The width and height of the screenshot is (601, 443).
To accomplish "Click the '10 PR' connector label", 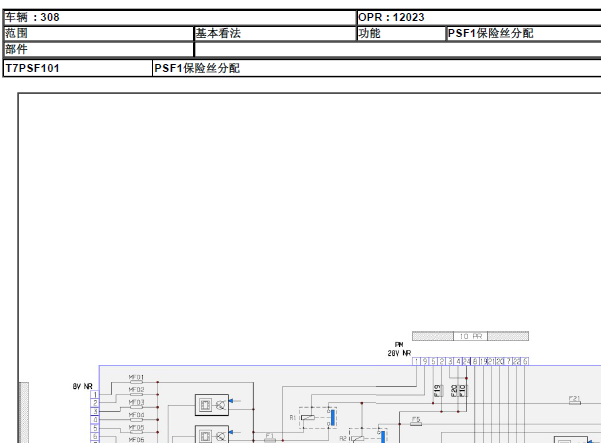I will (x=470, y=336).
